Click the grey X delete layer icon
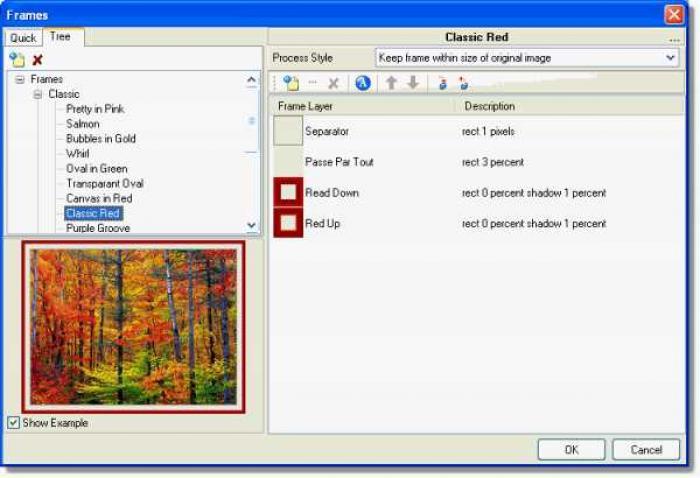The width and height of the screenshot is (700, 478). [x=333, y=83]
